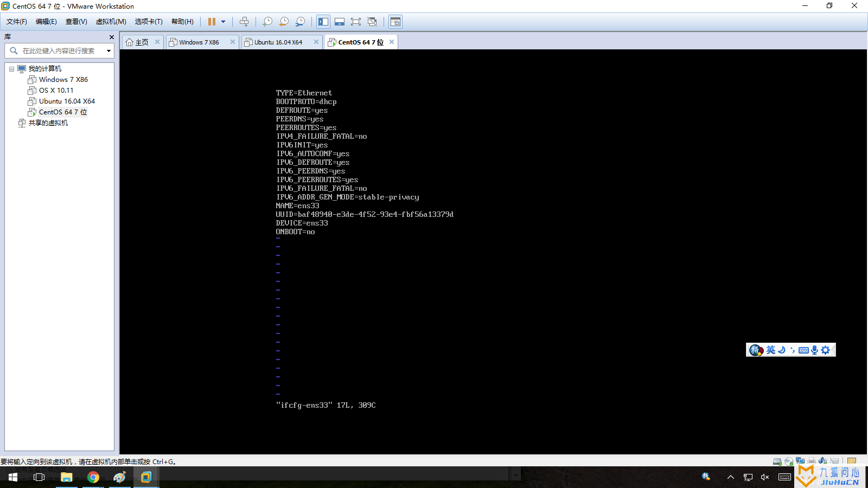Image resolution: width=868 pixels, height=488 pixels.
Task: Toggle the library sidebar view
Action: [323, 22]
